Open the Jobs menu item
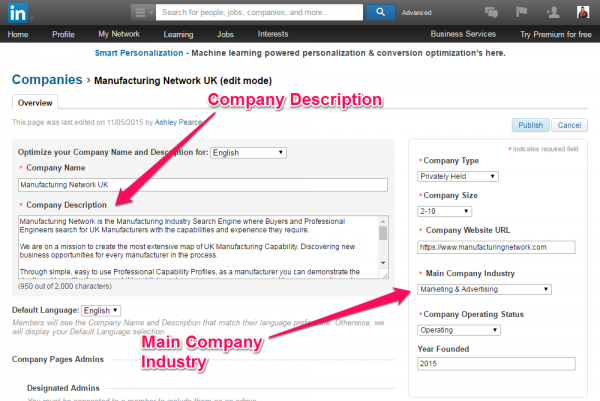 coord(225,34)
